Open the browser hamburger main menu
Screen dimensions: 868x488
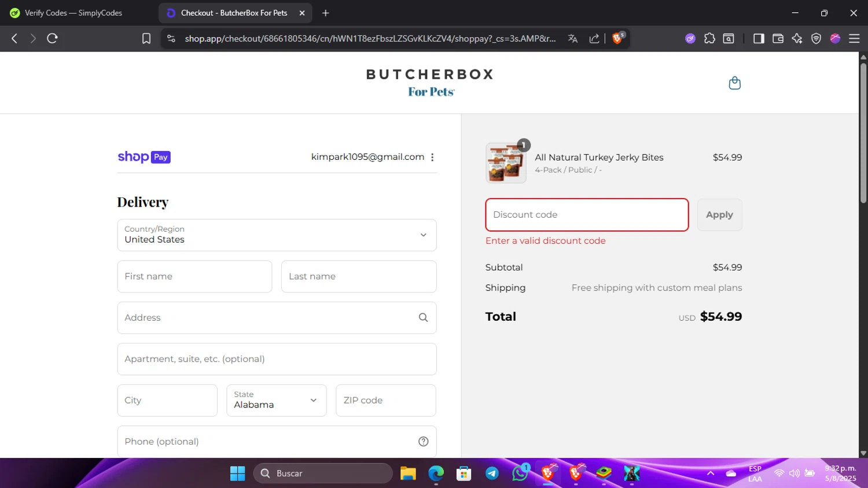point(854,38)
